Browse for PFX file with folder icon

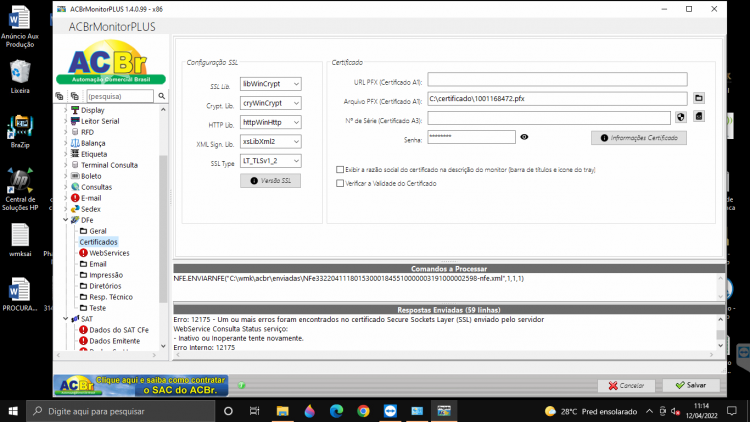(x=699, y=98)
